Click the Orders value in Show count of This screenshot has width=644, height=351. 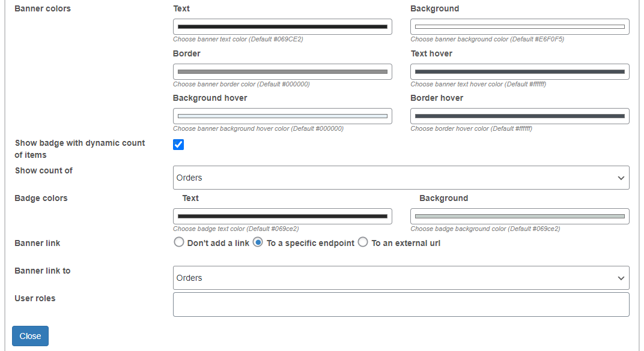[190, 177]
